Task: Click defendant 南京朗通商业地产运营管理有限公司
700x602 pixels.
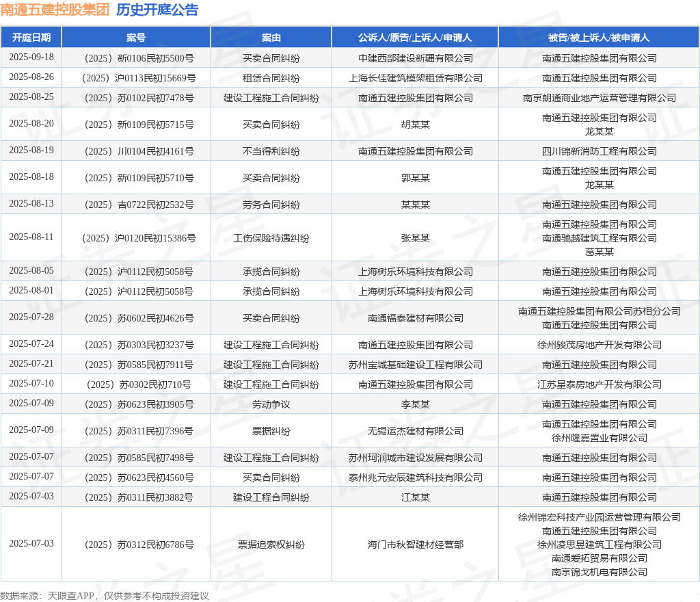Action: (x=599, y=98)
